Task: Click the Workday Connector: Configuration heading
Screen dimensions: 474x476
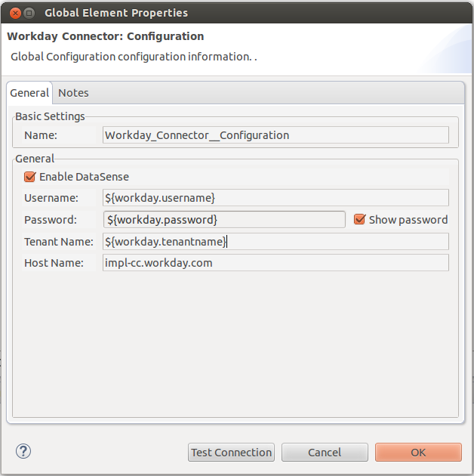Action: click(106, 36)
